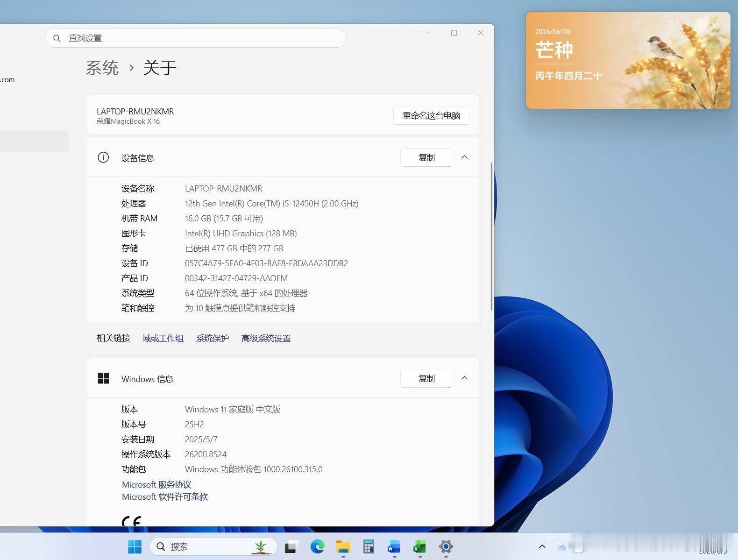
Task: Collapse the Windows 信息 section
Action: (x=465, y=378)
